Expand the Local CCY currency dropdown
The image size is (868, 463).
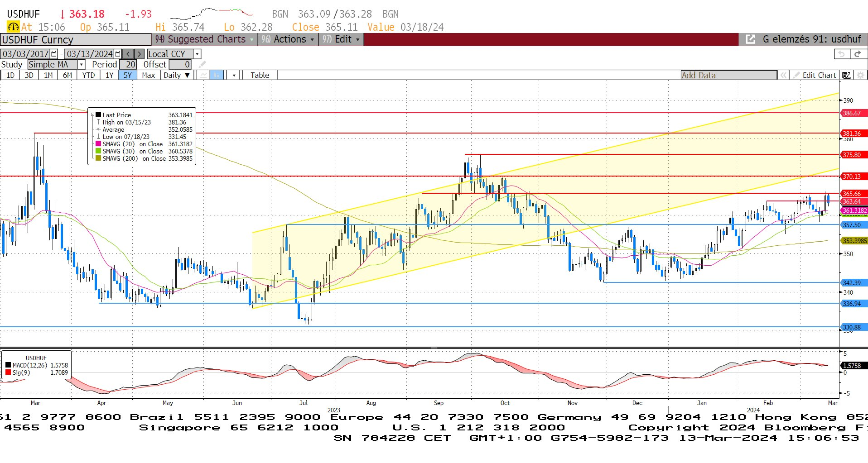point(197,54)
